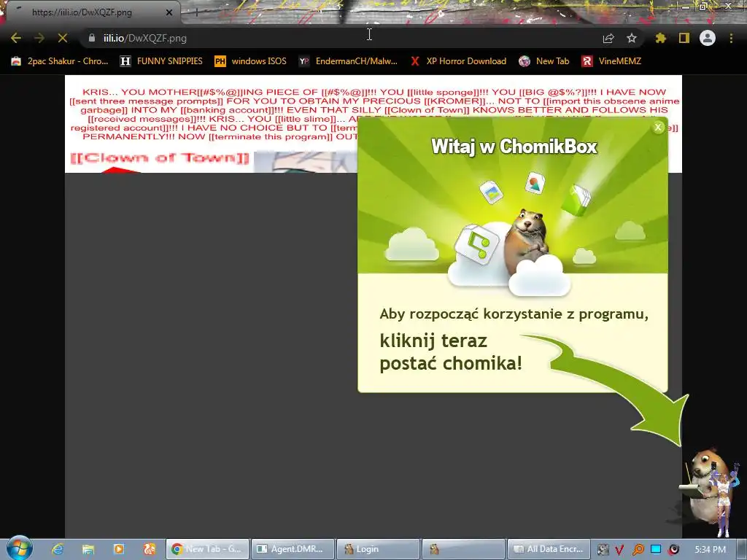Open XP Horror Download bookmark

[x=458, y=61]
